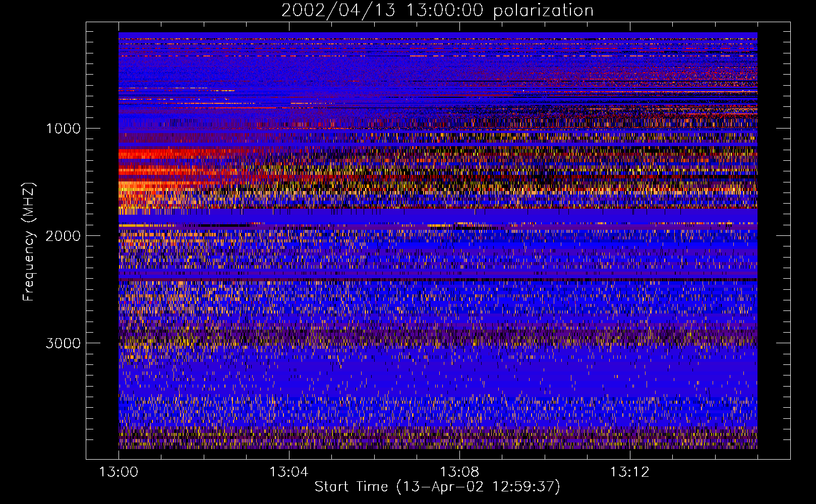816x504 pixels.
Task: Click the 13:04 time tick label
Action: (288, 472)
